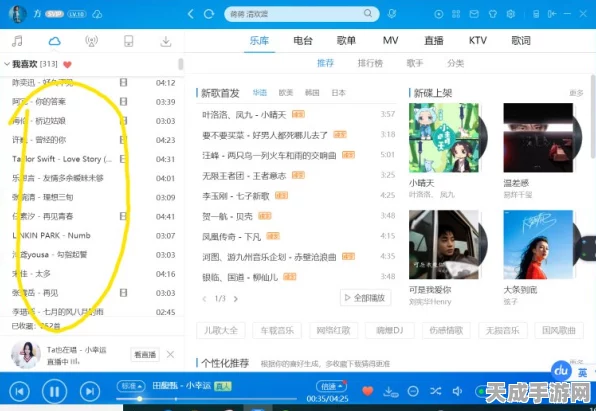Open the skin shirt icon
Screen dimensions: 596x411
[x=493, y=14]
